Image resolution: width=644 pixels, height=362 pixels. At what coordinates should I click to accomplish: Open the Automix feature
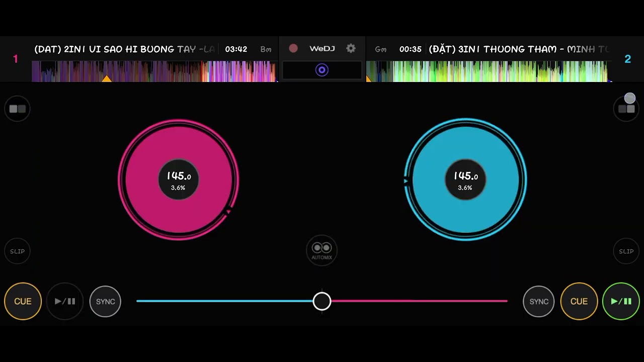(322, 250)
